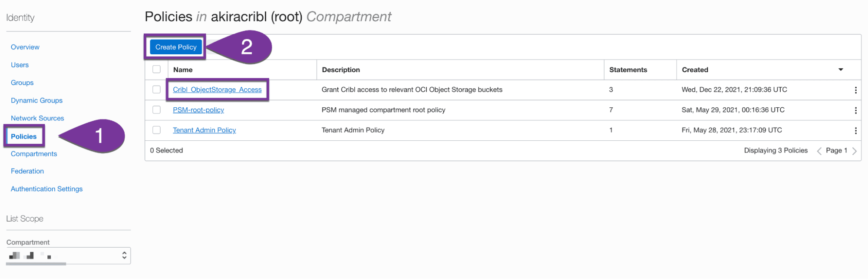Go to previous page arrow
868x279 pixels.
click(x=819, y=151)
